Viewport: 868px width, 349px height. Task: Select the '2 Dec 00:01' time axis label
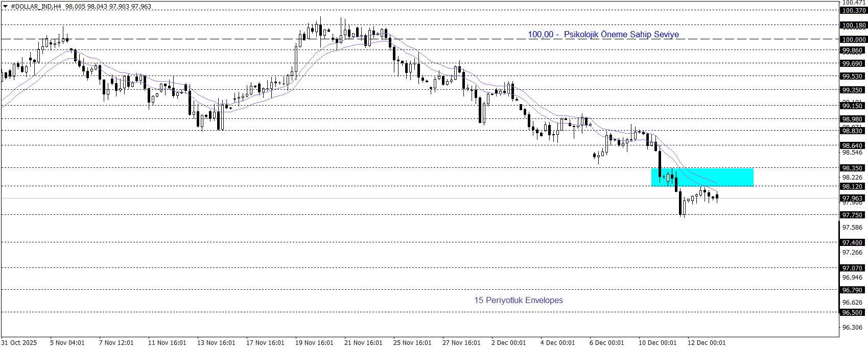508,342
